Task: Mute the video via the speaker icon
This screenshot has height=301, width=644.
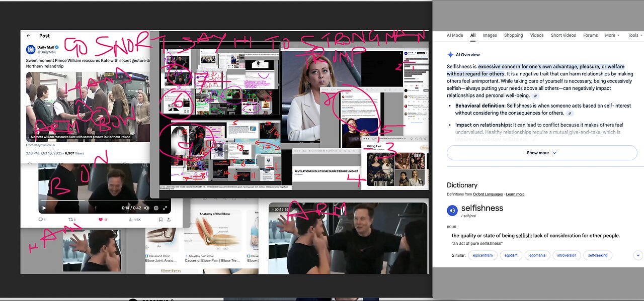Action: pos(147,208)
